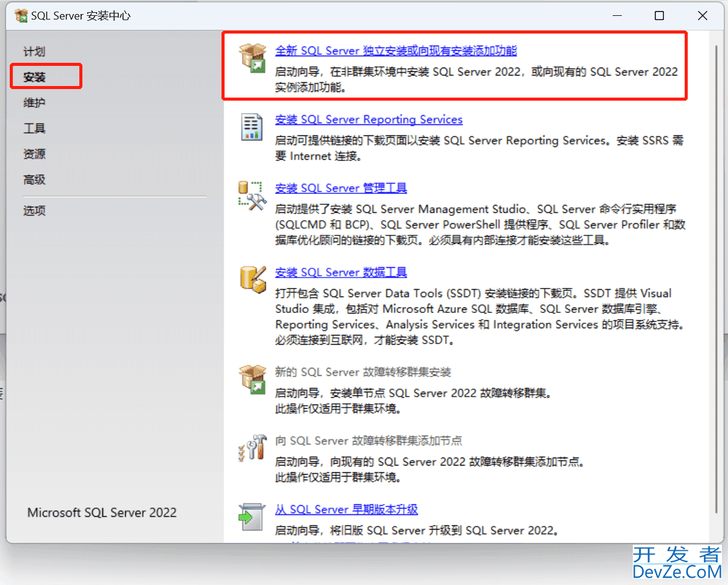The width and height of the screenshot is (728, 585).
Task: Click the failover cluster installation box icon
Action: 252,379
